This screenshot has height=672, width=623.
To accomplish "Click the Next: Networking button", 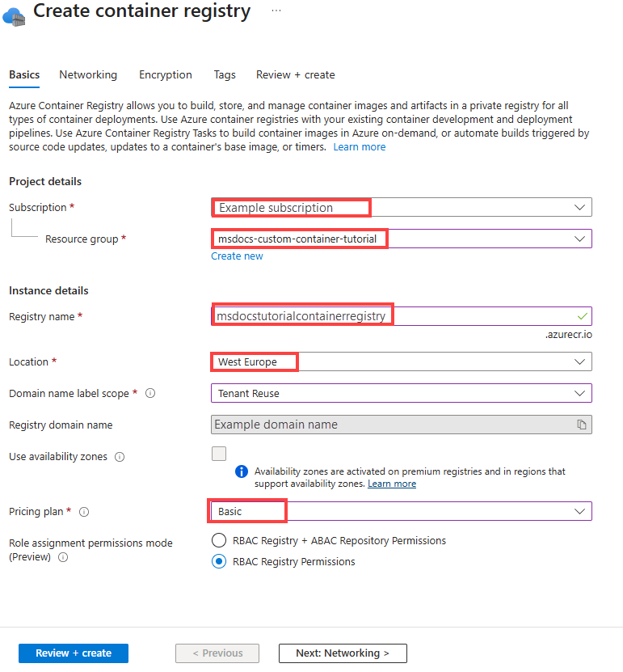I will 343,653.
